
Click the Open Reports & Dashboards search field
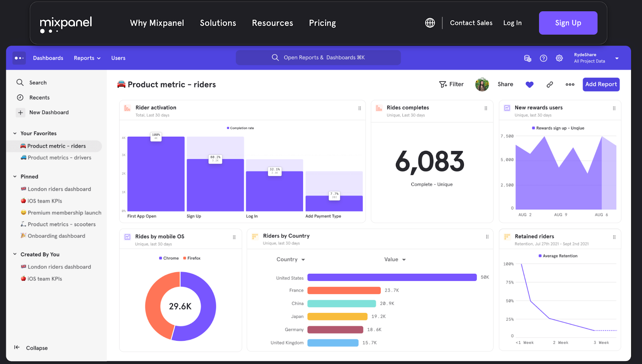click(318, 57)
